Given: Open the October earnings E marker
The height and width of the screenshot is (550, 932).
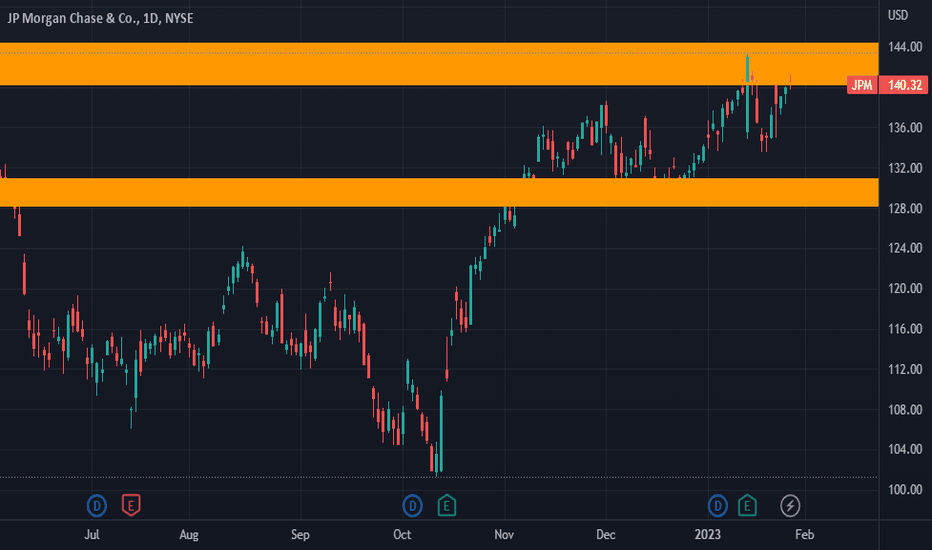Looking at the screenshot, I should coord(447,506).
